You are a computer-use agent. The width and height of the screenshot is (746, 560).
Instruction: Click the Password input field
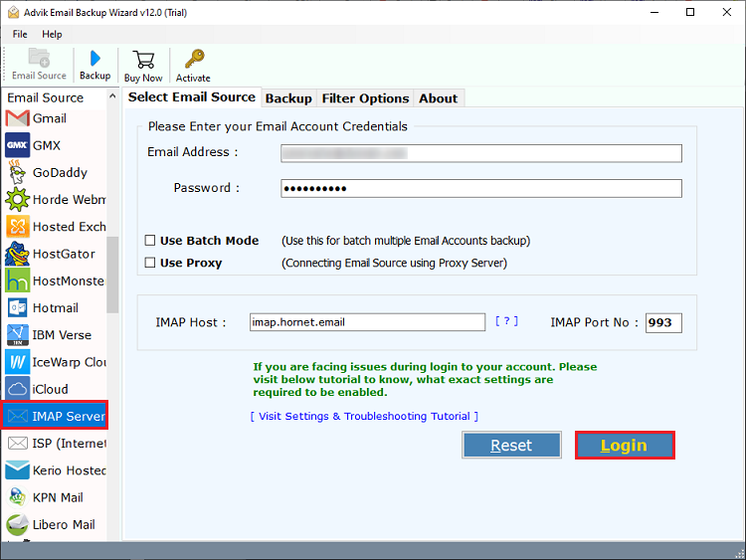pyautogui.click(x=481, y=188)
